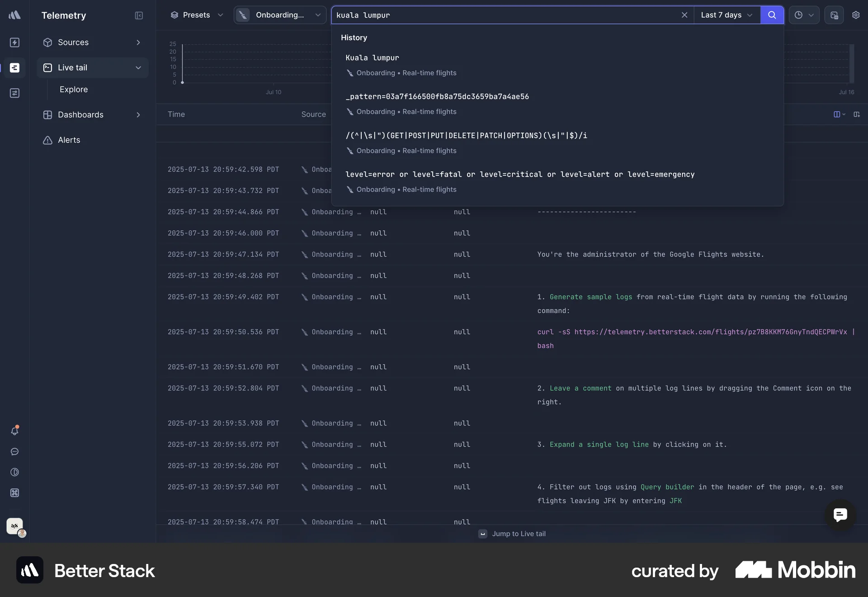Screen dimensions: 868x597
Task: Switch to the Explore view
Action: point(74,89)
